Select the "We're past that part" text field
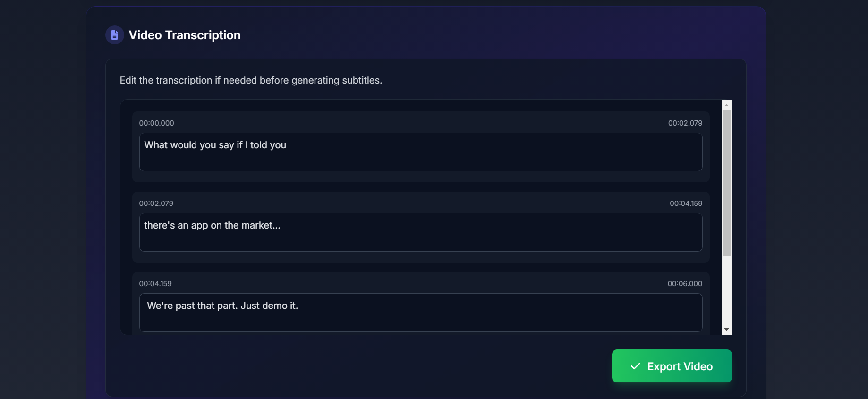The height and width of the screenshot is (399, 868). [x=421, y=313]
